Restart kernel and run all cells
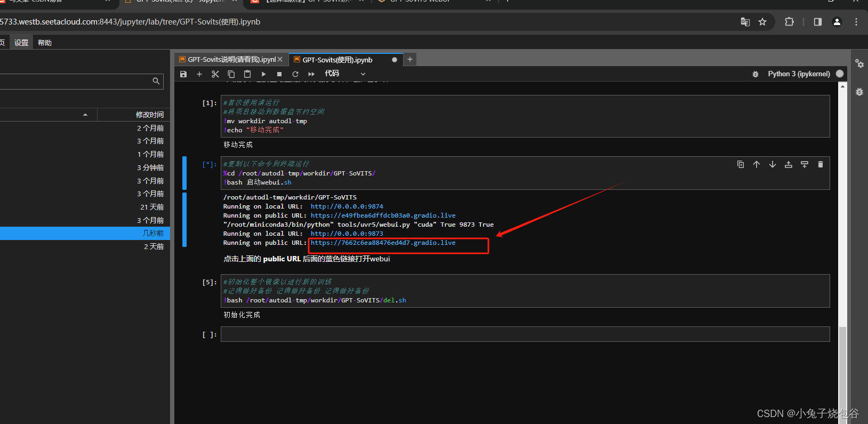 click(x=311, y=74)
